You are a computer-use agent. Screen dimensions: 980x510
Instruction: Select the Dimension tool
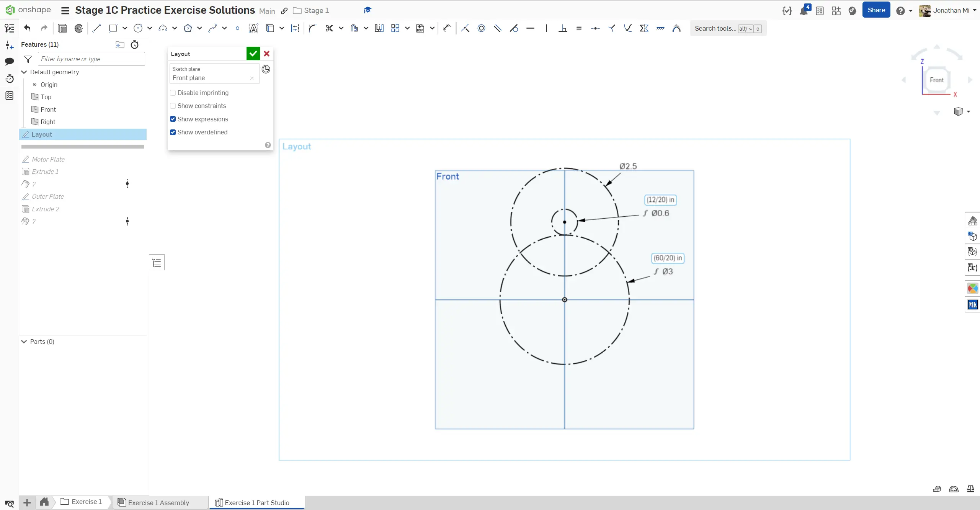[447, 28]
